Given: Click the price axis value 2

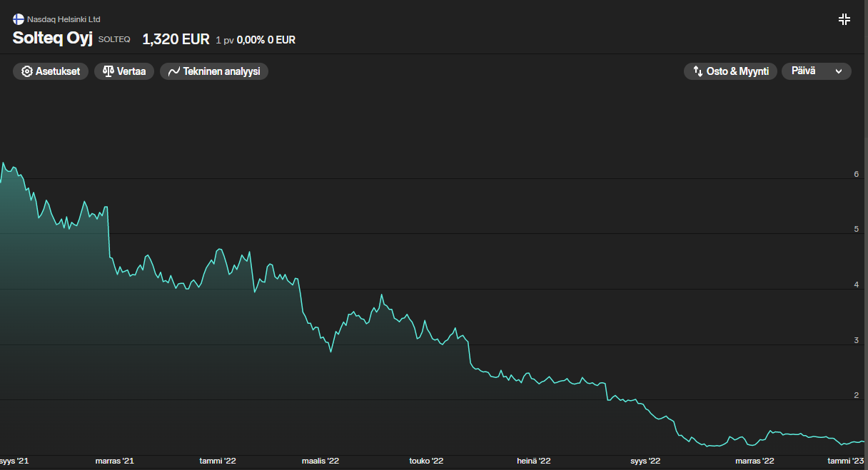Looking at the screenshot, I should coord(856,395).
